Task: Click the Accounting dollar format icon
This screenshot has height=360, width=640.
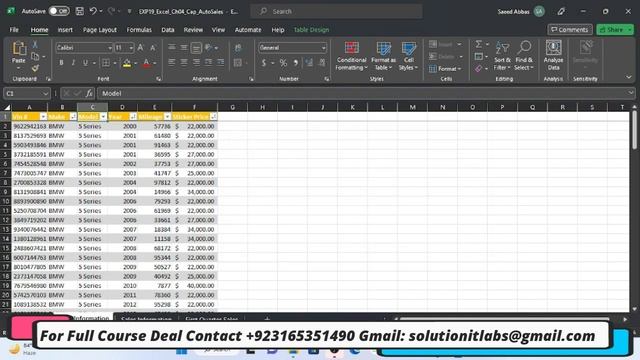Action: point(264,63)
